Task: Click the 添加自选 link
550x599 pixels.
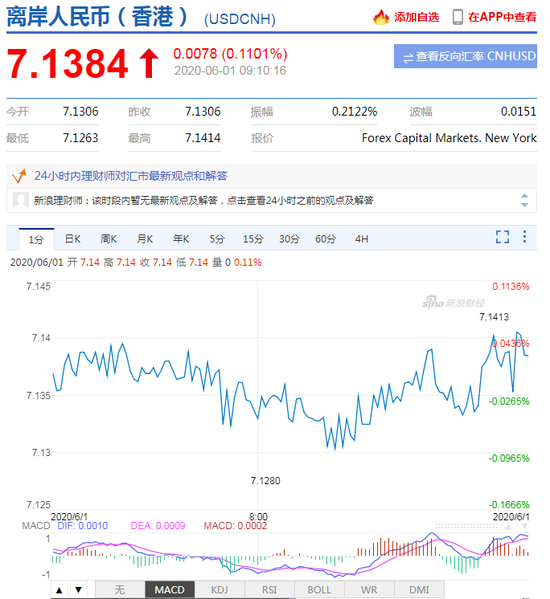Action: [x=416, y=17]
